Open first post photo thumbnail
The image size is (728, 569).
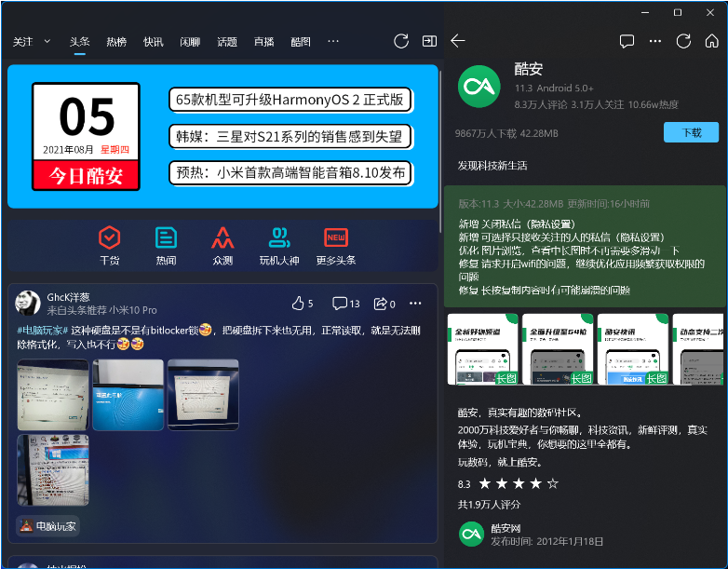[53, 395]
